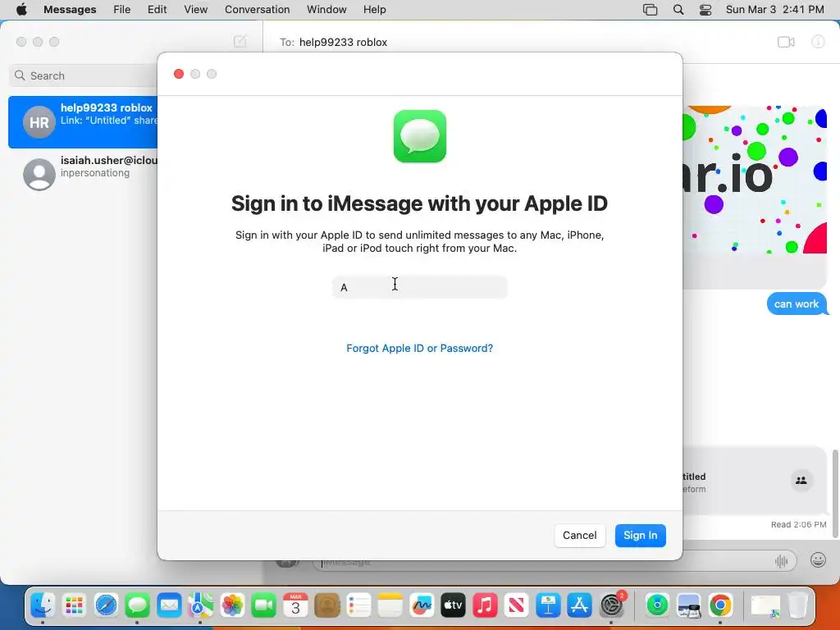Open News app in the Dock
Image resolution: width=840 pixels, height=630 pixels.
517,605
